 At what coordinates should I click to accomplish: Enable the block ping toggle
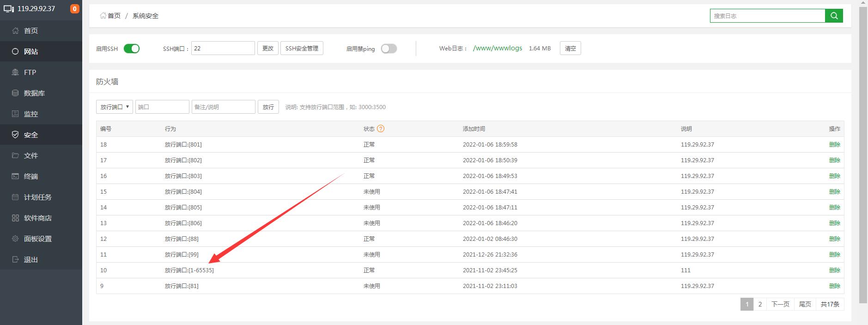coord(388,49)
